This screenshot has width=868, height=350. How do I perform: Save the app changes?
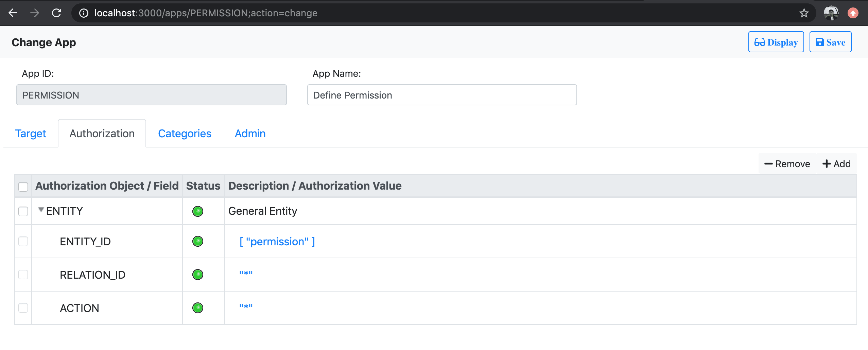830,42
